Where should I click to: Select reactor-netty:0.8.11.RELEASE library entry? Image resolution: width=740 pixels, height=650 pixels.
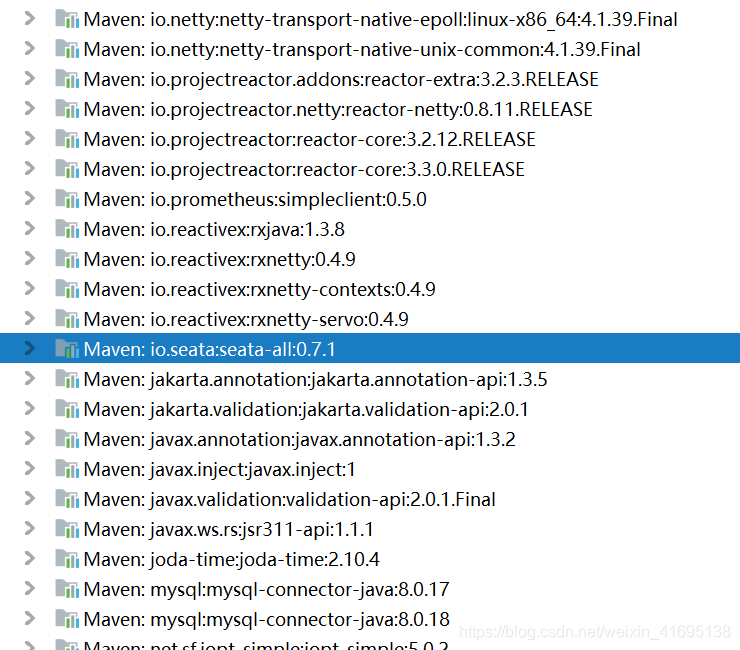point(338,109)
